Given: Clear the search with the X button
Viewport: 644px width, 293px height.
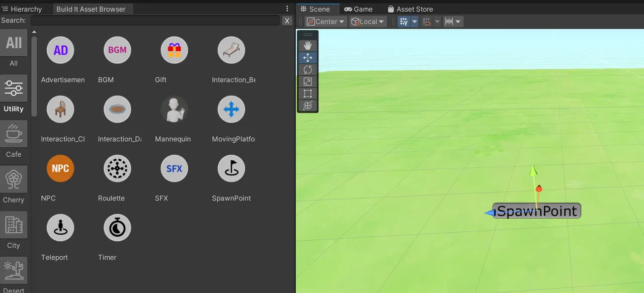Looking at the screenshot, I should 287,21.
